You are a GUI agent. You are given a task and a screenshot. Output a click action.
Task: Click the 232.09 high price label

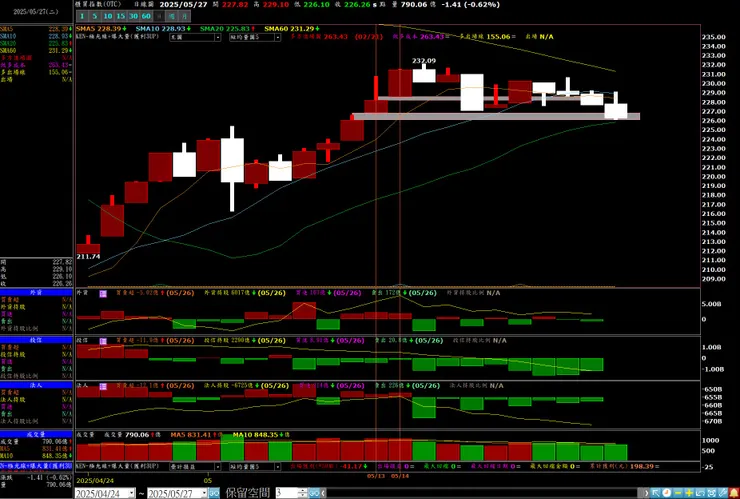424,61
